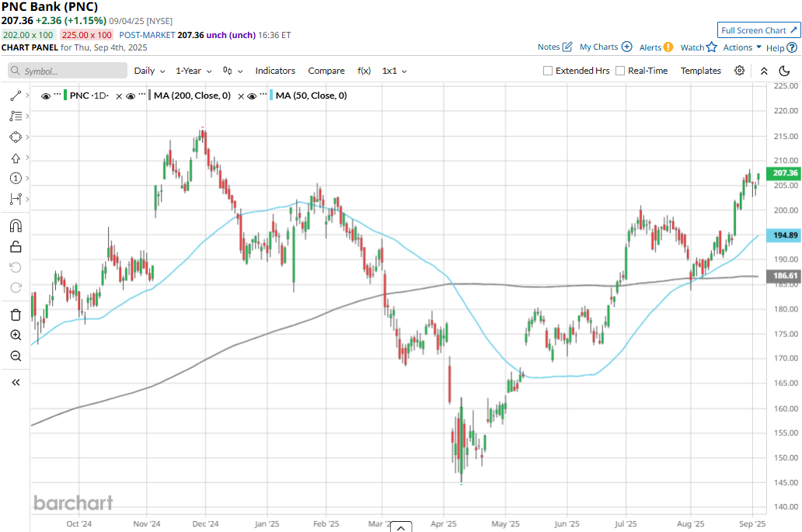Open the Compare menu
This screenshot has height=532, width=802.
coord(326,71)
